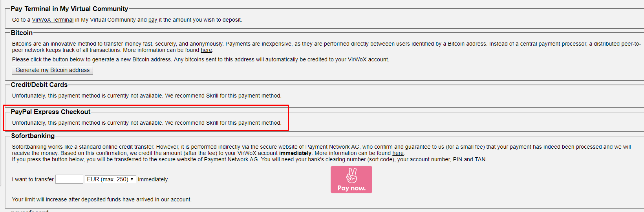Click the pink Pay now button
Image resolution: width=644 pixels, height=212 pixels.
pyautogui.click(x=351, y=179)
